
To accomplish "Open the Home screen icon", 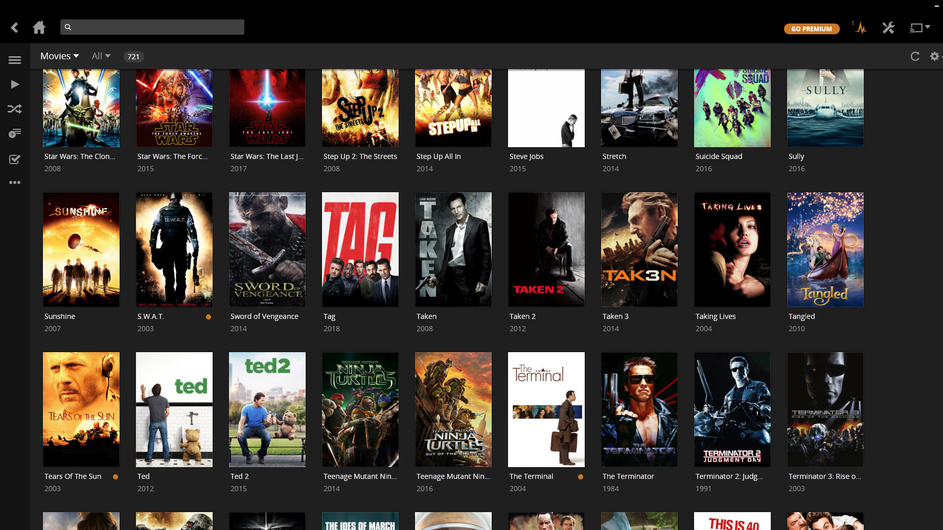I will tap(39, 27).
